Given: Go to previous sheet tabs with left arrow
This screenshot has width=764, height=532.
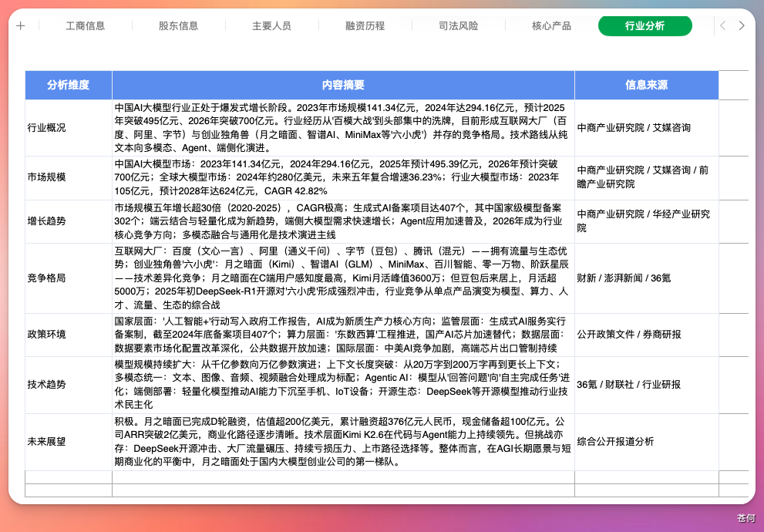Looking at the screenshot, I should (723, 25).
